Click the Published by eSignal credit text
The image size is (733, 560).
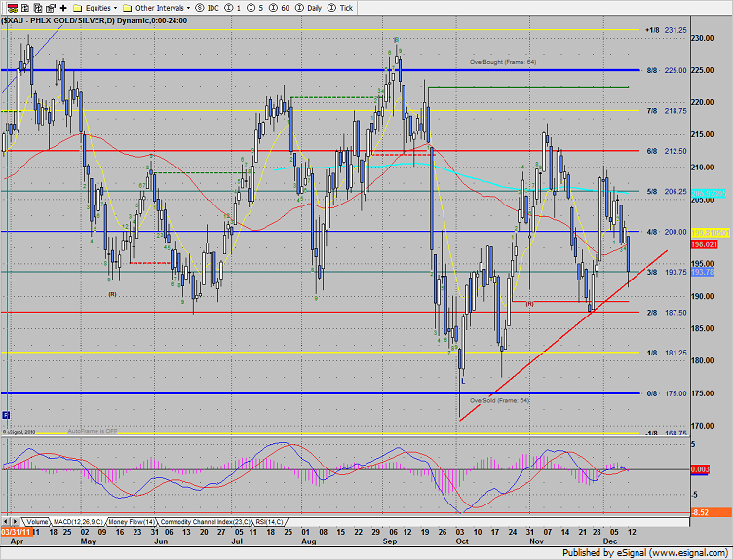[x=646, y=553]
